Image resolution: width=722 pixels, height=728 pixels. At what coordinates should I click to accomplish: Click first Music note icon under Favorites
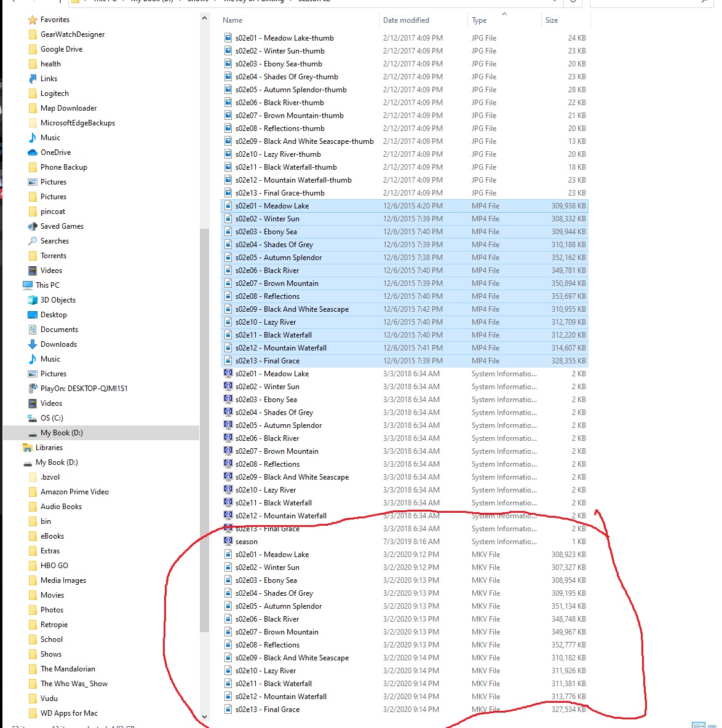click(x=32, y=138)
